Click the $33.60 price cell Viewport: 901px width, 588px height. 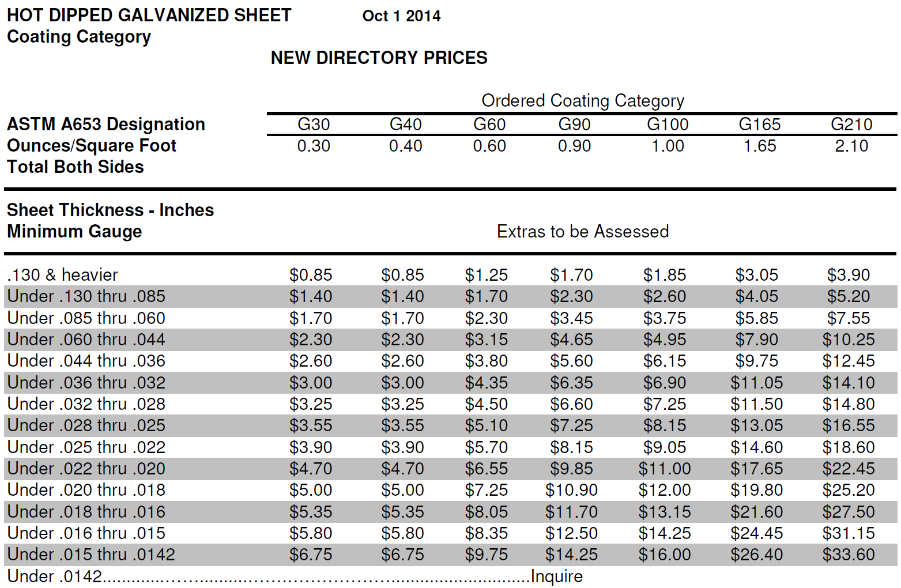[x=848, y=555]
